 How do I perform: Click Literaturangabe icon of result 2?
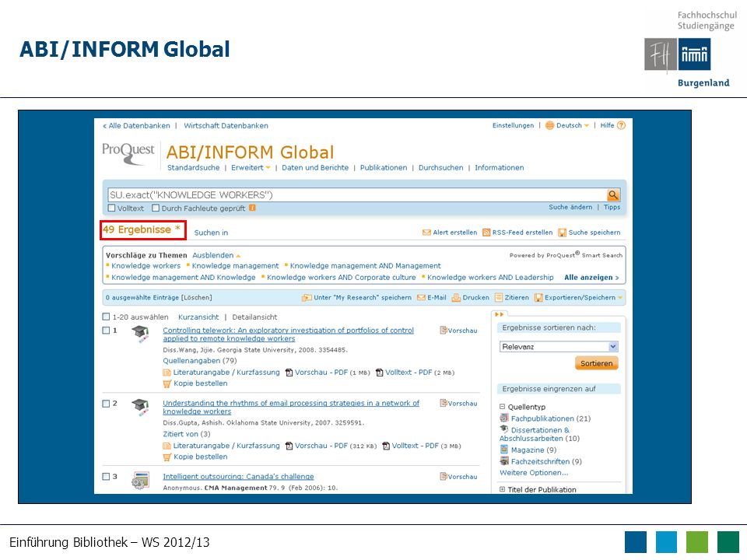click(167, 446)
